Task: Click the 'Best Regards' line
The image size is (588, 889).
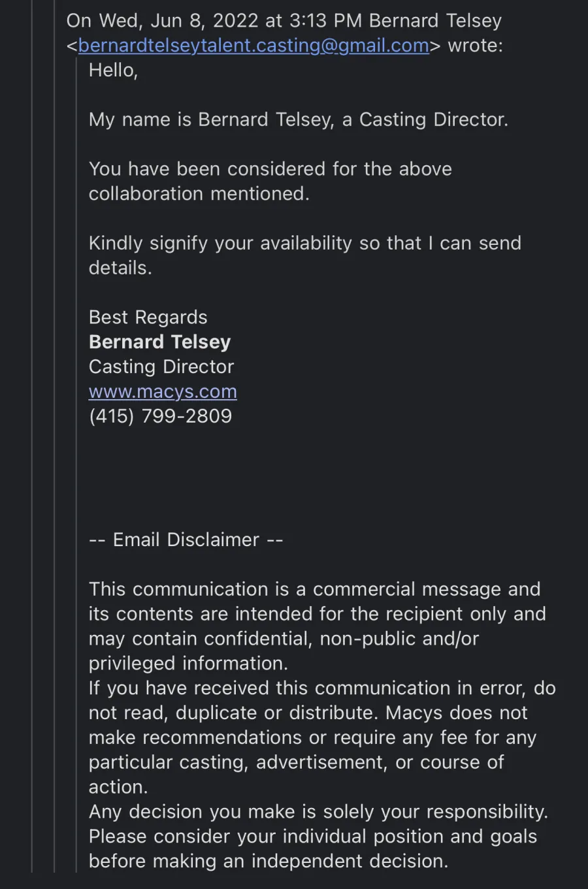Action: [x=148, y=317]
